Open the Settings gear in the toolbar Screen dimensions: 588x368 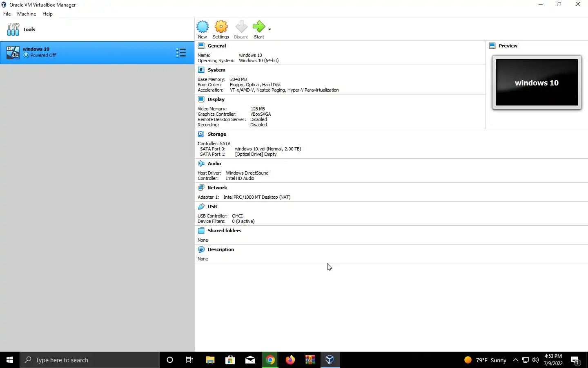coord(221,29)
